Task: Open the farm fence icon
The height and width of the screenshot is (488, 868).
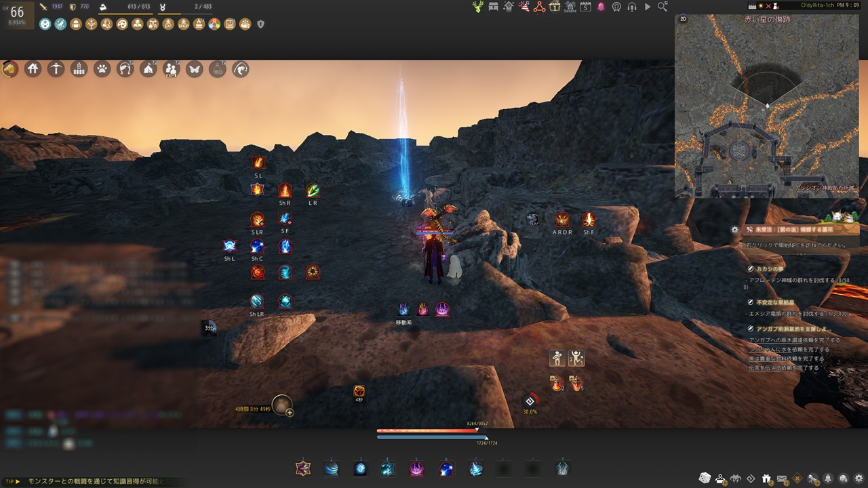Action: 79,69
